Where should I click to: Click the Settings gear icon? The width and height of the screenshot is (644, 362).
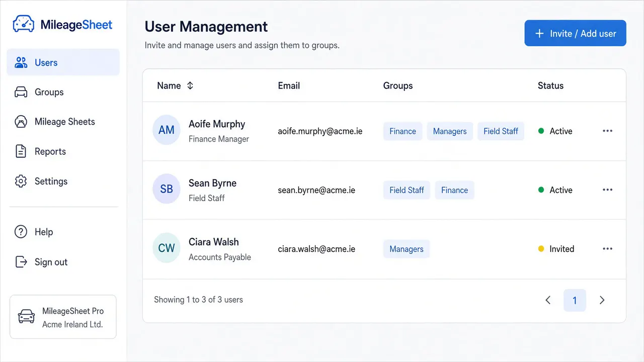pos(21,181)
